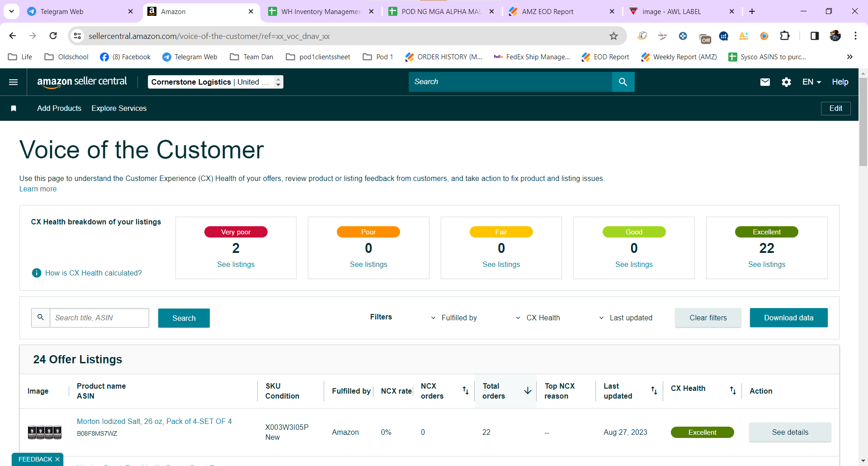Open the messages mail icon

click(x=765, y=82)
